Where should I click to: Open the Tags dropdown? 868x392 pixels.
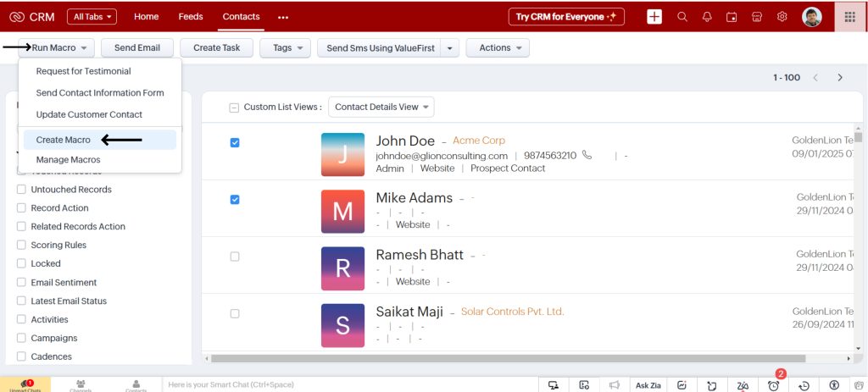pos(285,48)
